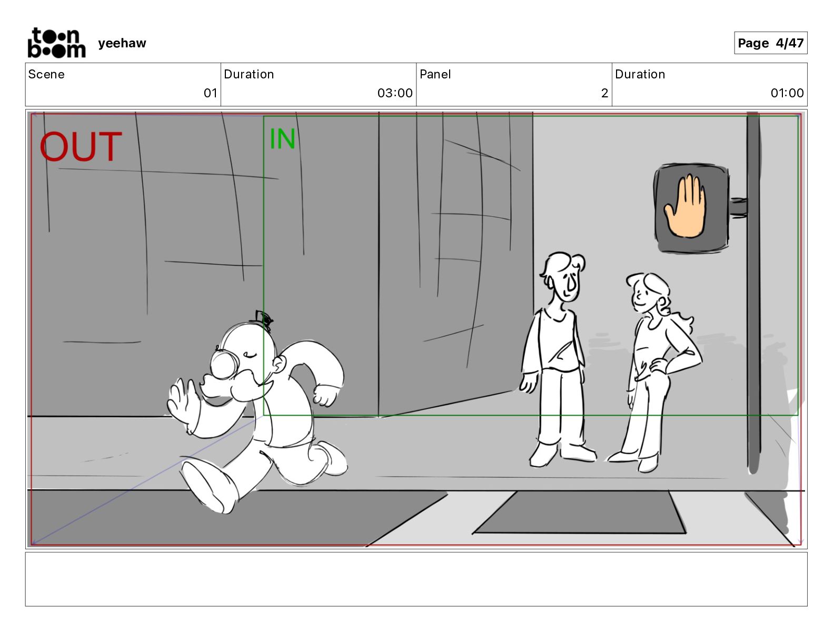Click the woman with hand on hip
The height and width of the screenshot is (644, 834).
tap(655, 372)
